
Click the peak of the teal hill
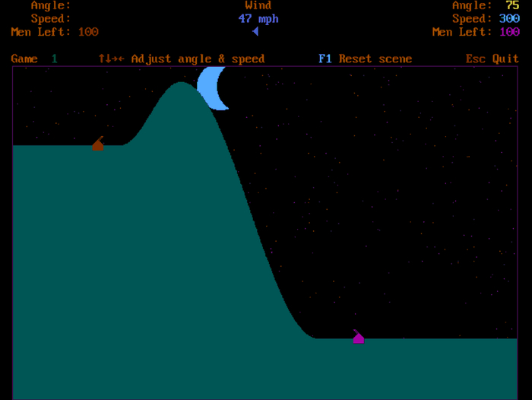[180, 84]
